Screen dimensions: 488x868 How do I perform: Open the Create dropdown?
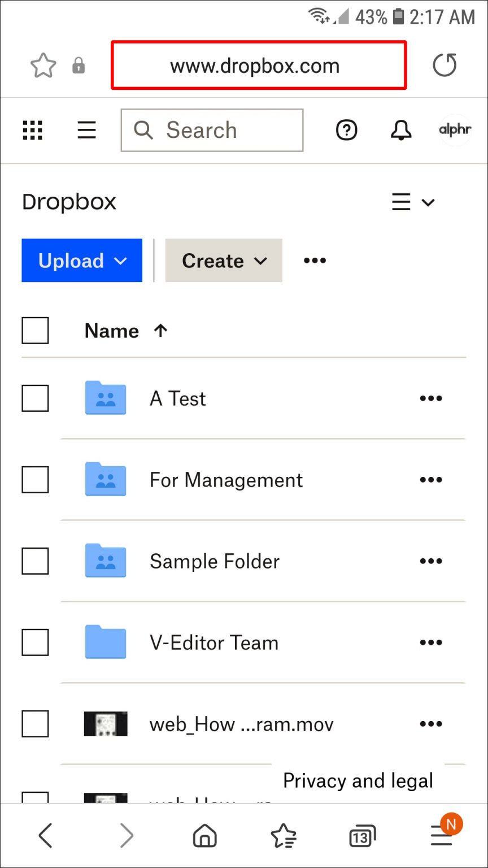click(223, 261)
